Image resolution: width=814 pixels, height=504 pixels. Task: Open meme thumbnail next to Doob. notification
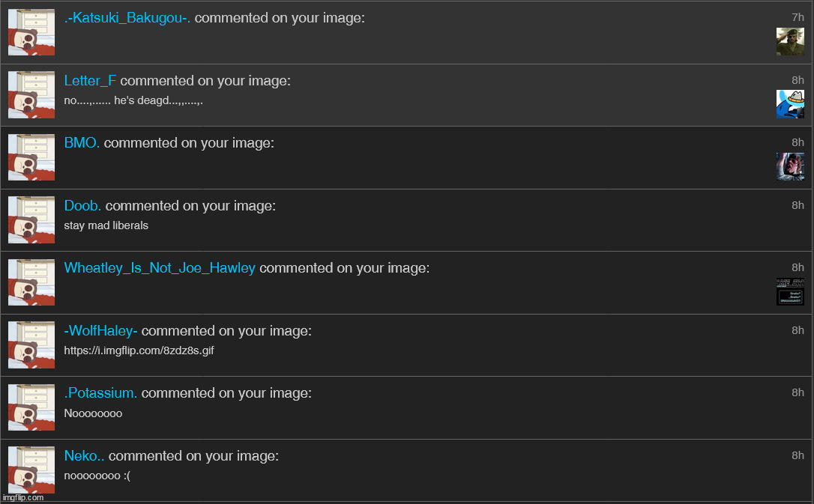coord(31,220)
